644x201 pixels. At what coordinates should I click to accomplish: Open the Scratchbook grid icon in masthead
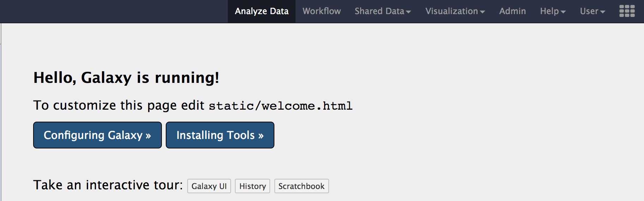pyautogui.click(x=627, y=11)
